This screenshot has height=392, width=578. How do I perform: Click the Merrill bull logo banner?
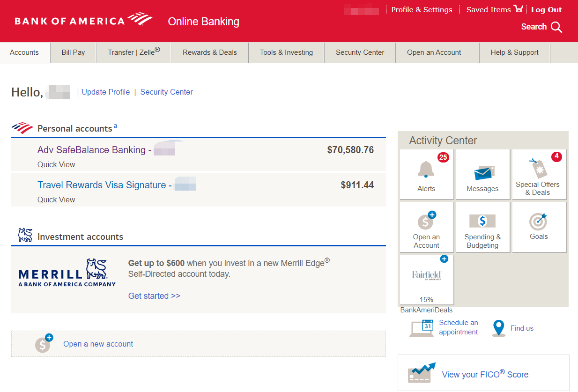67,272
